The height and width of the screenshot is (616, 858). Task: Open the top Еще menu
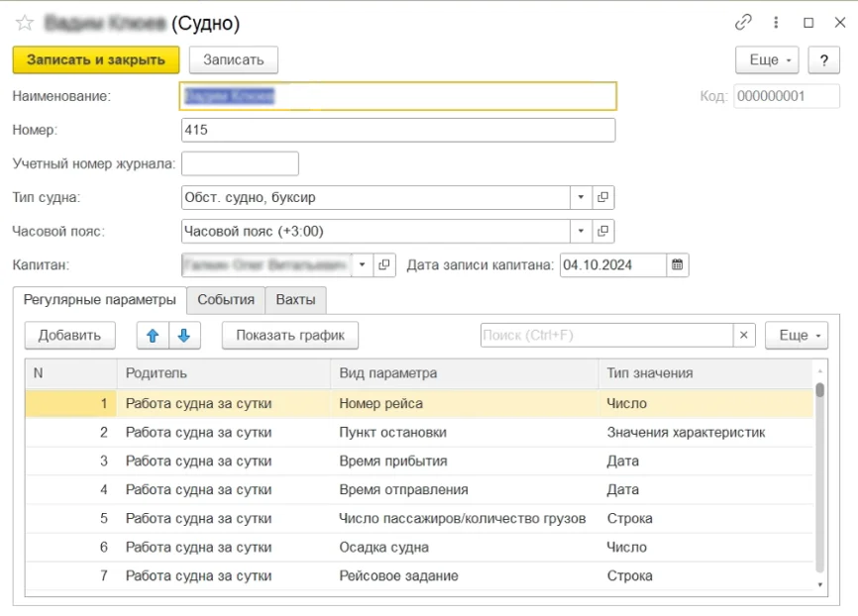768,59
